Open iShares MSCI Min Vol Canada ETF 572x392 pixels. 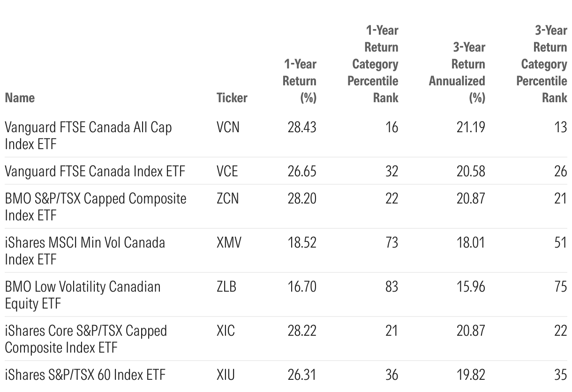coord(85,250)
